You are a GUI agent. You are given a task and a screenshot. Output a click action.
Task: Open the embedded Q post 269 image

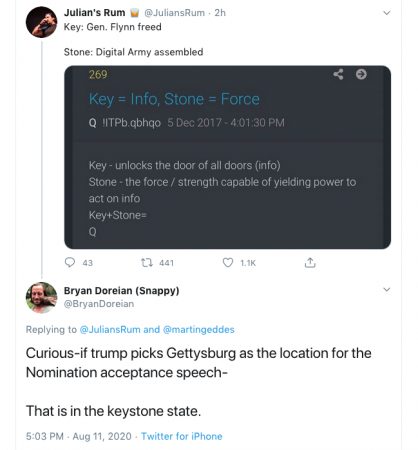228,157
